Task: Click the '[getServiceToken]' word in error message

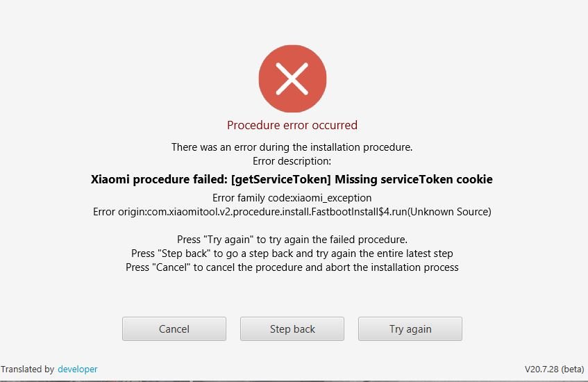Action: pos(281,179)
